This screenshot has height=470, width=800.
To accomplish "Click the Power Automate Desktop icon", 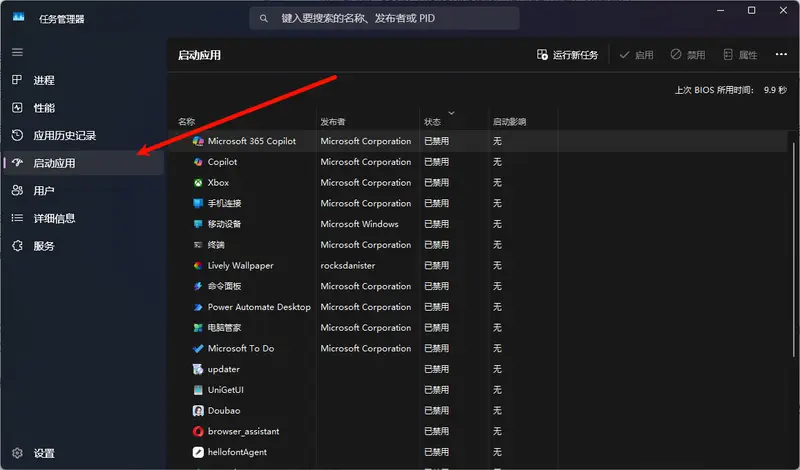I will [x=198, y=307].
